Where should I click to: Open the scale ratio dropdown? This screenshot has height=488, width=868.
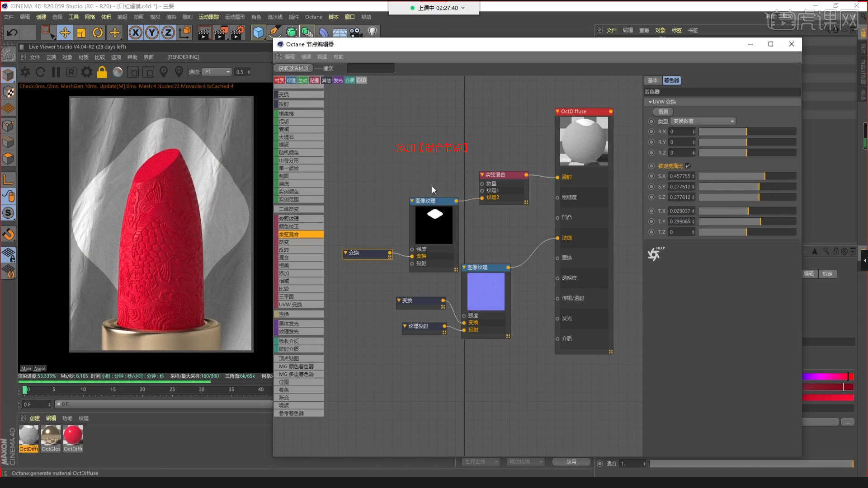coord(525,462)
